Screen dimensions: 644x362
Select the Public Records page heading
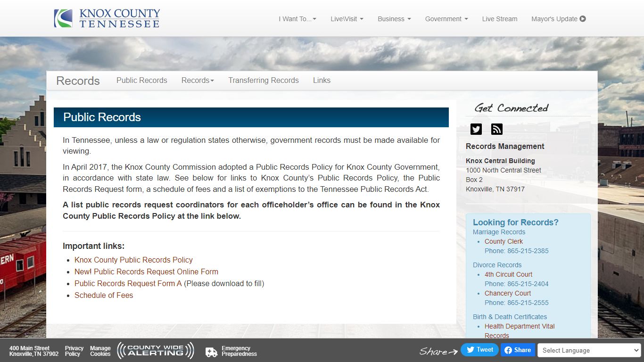(102, 117)
